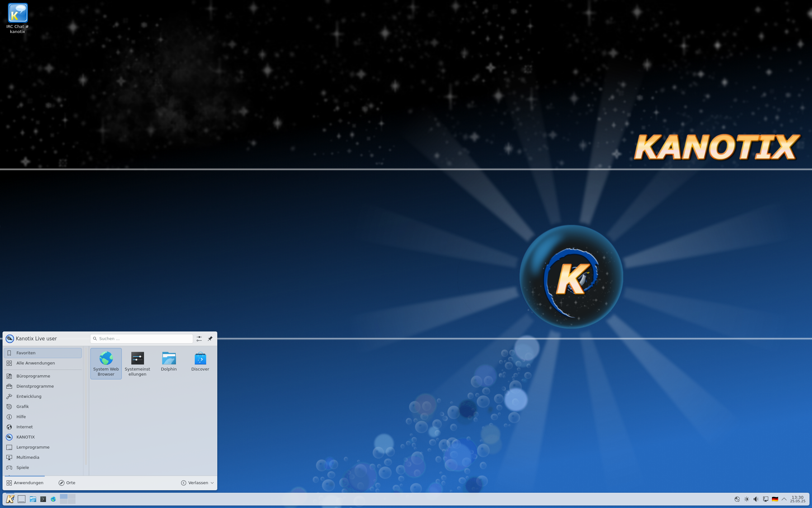Open the IRC Chat #kanotix desktop icon
The height and width of the screenshot is (508, 812).
[17, 18]
